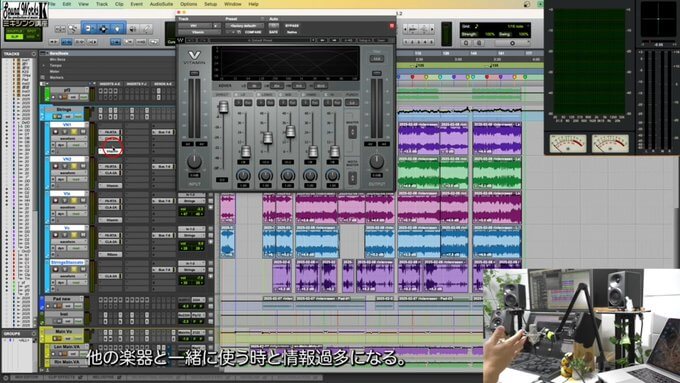Open the AudioSuite menu
Image resolution: width=680 pixels, height=383 pixels.
pyautogui.click(x=161, y=4)
